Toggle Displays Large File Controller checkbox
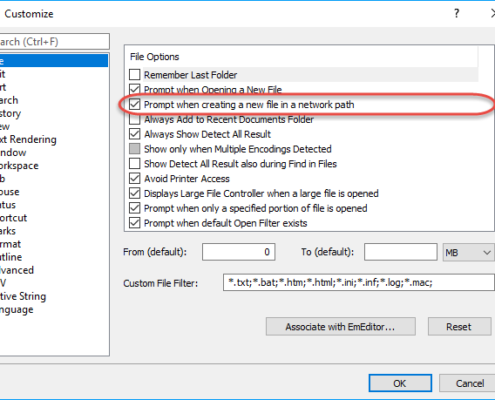Image resolution: width=495 pixels, height=400 pixels. [135, 193]
